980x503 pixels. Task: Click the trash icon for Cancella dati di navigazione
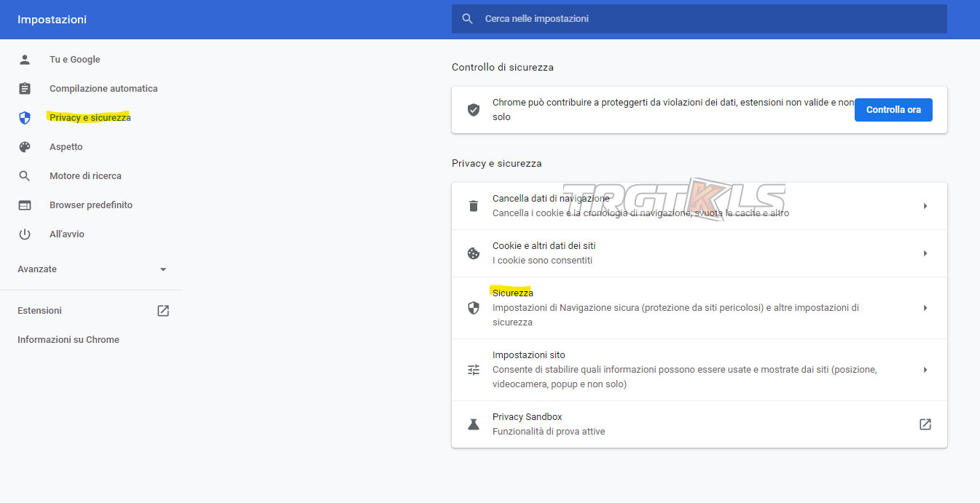click(474, 206)
